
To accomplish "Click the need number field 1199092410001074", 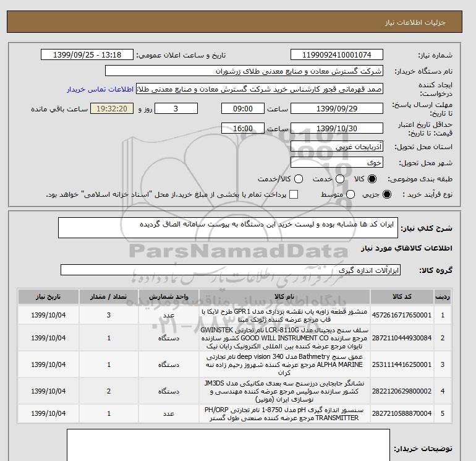I will [x=337, y=54].
